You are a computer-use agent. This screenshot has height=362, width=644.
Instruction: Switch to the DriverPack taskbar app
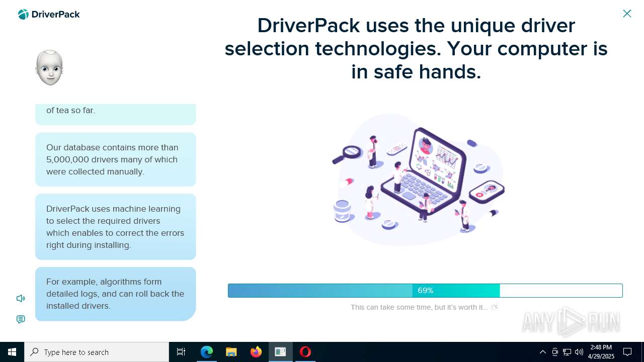(280, 352)
